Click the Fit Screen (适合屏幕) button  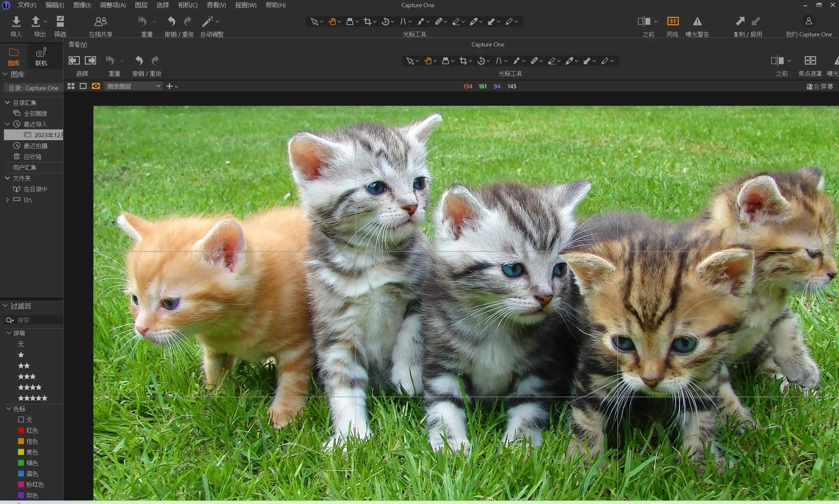coord(819,86)
